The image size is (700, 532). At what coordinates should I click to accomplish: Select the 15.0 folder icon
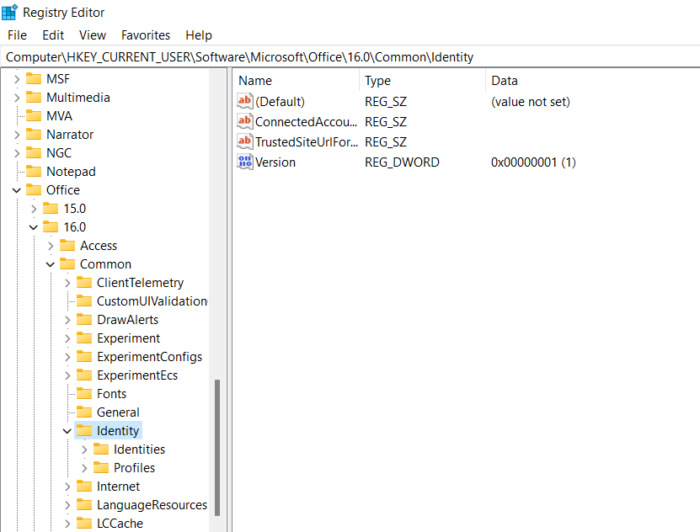tap(50, 208)
